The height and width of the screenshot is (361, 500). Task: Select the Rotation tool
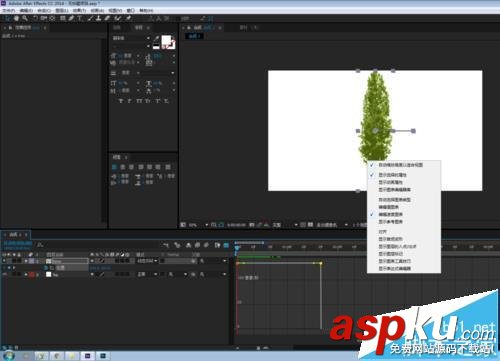click(35, 18)
